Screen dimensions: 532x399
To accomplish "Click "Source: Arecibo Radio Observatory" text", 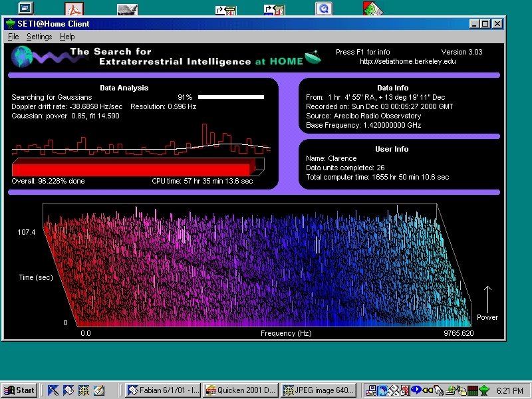I will pyautogui.click(x=363, y=116).
